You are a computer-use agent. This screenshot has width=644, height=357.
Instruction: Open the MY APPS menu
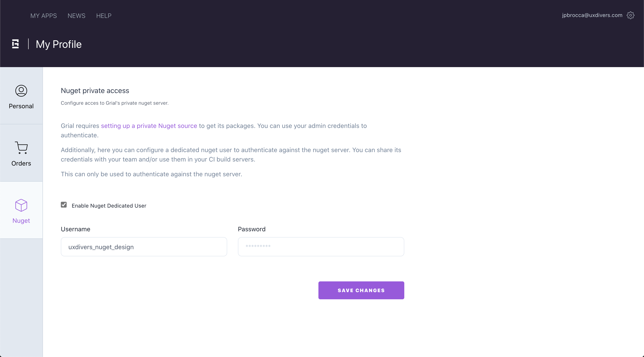[44, 16]
